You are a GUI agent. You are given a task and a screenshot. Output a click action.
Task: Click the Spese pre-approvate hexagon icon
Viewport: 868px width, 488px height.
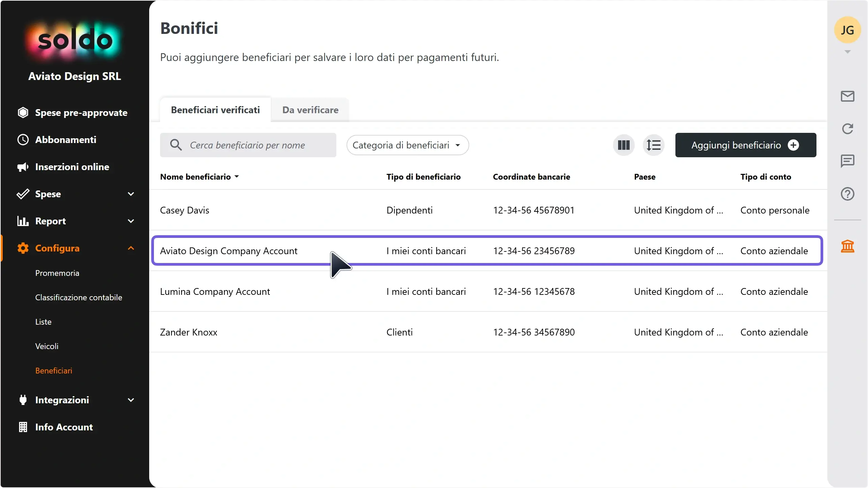pos(23,113)
